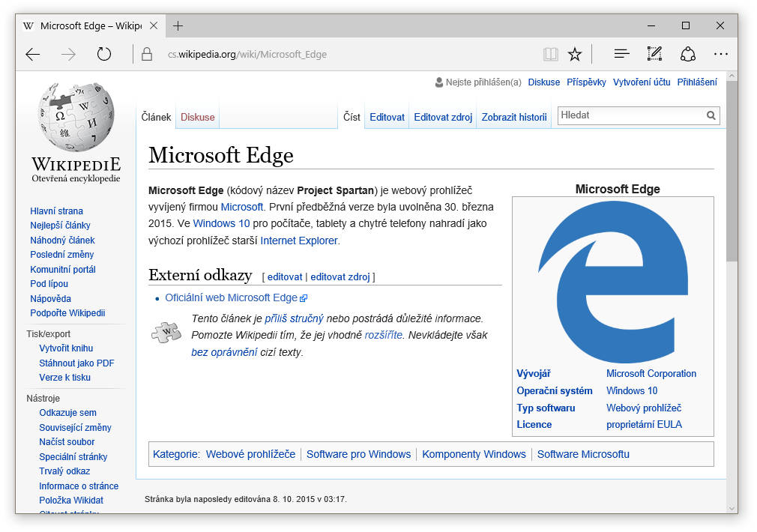
Task: Click the rozšiřte link
Action: (383, 335)
